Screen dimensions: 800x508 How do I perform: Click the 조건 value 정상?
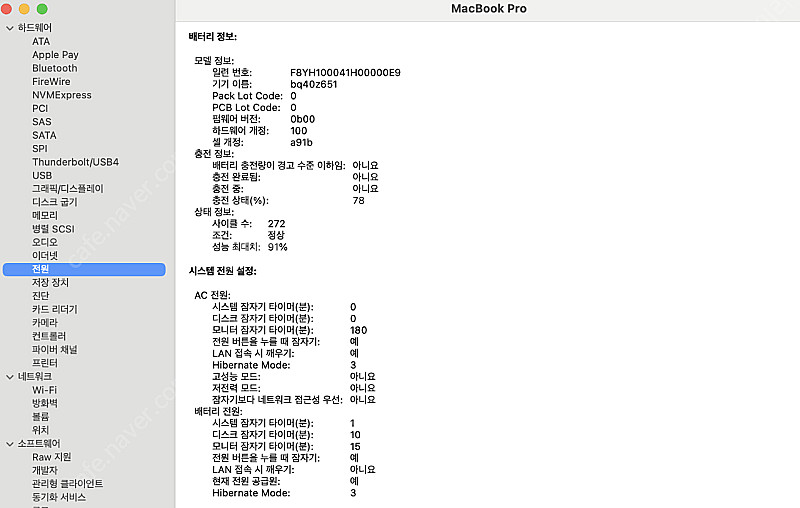click(x=276, y=235)
